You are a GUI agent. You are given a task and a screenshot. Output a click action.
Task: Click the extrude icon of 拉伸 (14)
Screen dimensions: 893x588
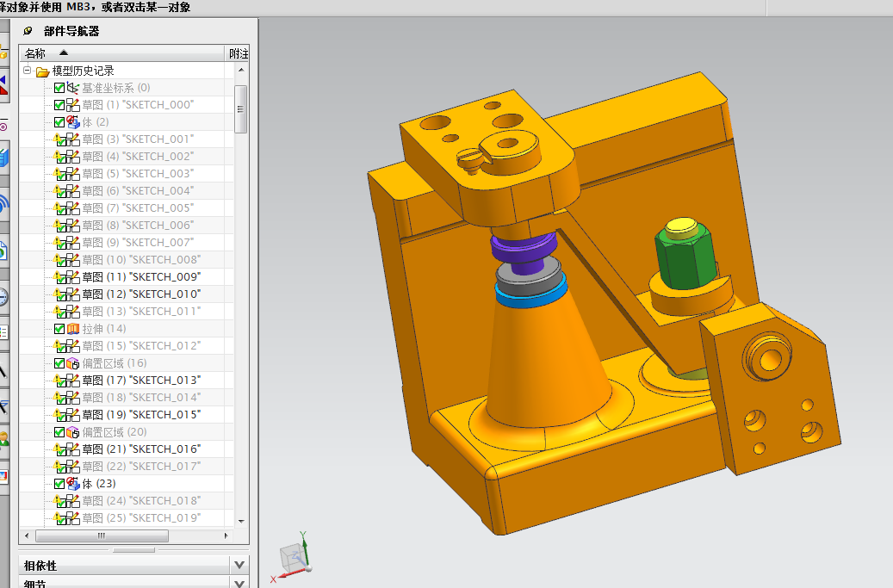pos(73,329)
